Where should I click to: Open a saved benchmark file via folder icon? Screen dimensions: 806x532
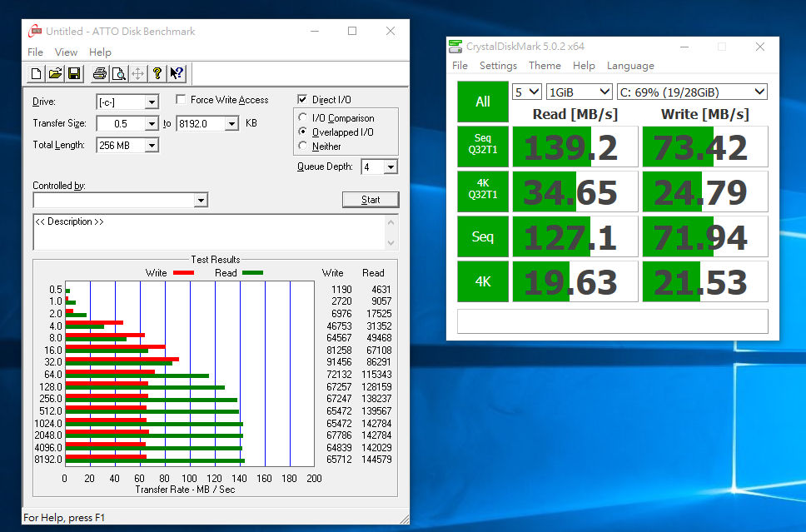coord(55,74)
